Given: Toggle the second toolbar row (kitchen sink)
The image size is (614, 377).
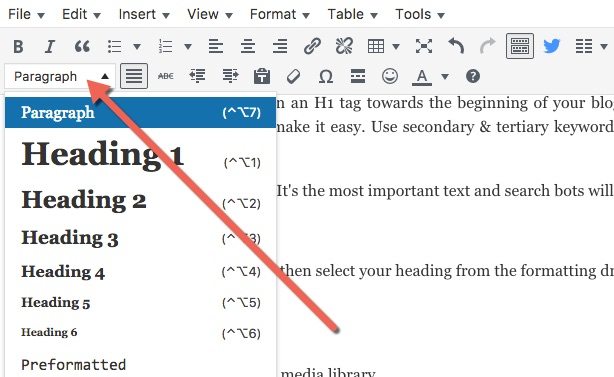Looking at the screenshot, I should (x=520, y=46).
